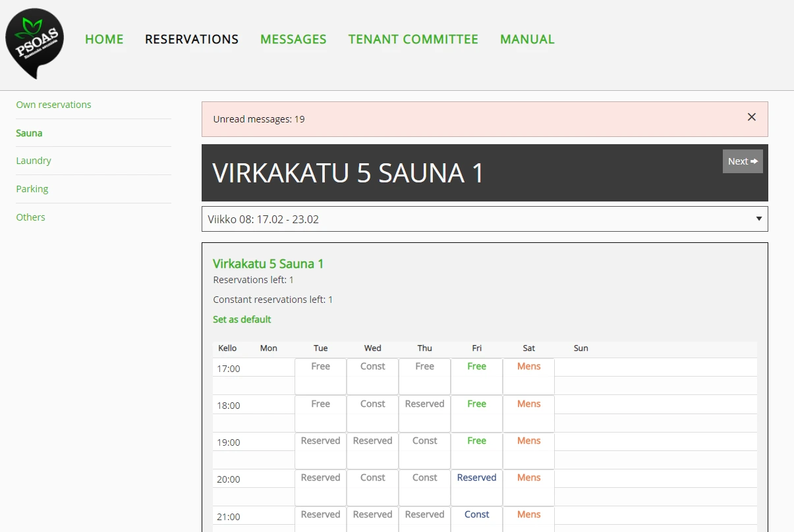Select the Wednesday 17:00 Const slot
Screen dimensions: 794x532
(373, 376)
